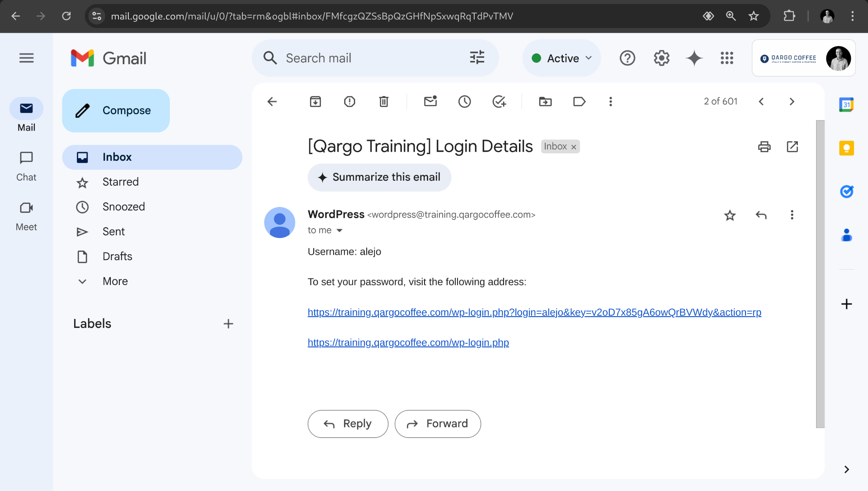Click the Forward button
868x491 pixels.
click(x=438, y=424)
